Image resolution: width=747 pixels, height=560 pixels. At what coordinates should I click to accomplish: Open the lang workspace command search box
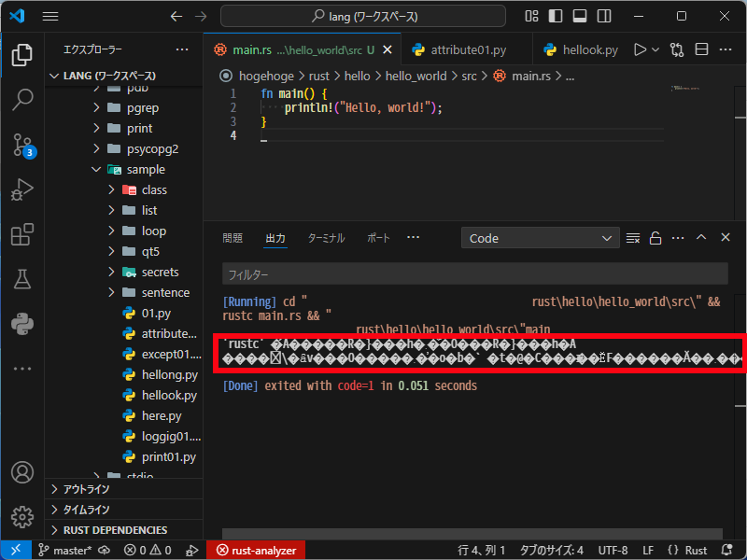click(x=363, y=16)
